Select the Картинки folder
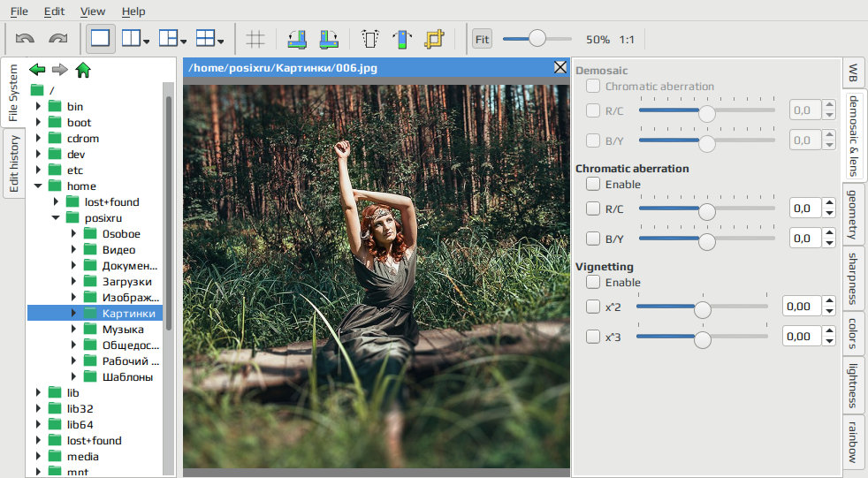Viewport: 868px width, 478px height. point(128,313)
